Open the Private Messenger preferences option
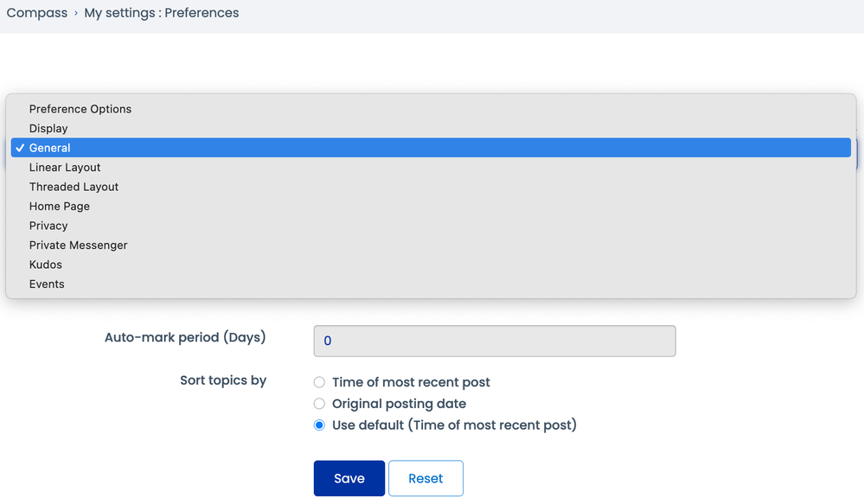Viewport: 864px width, 504px height. pyautogui.click(x=78, y=245)
